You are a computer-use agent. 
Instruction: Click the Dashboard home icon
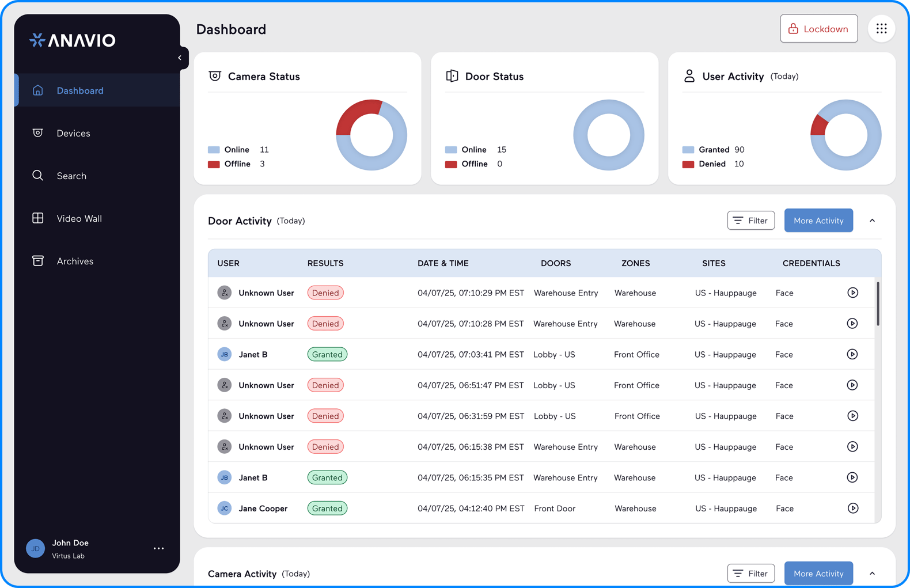pyautogui.click(x=38, y=90)
